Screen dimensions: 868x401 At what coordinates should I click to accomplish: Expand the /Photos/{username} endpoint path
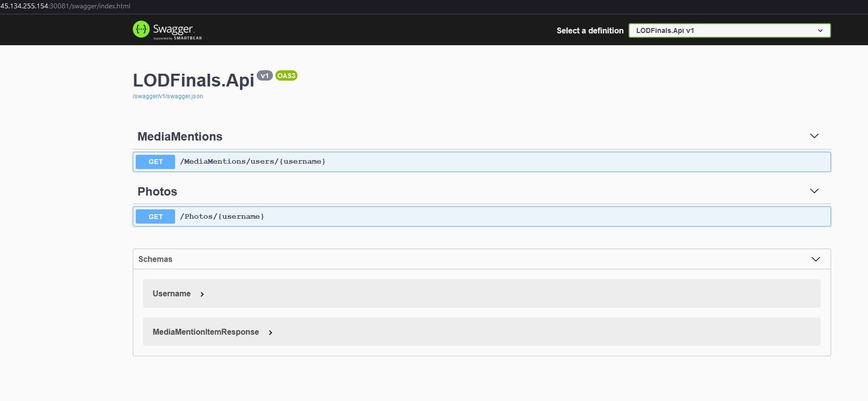tap(222, 217)
